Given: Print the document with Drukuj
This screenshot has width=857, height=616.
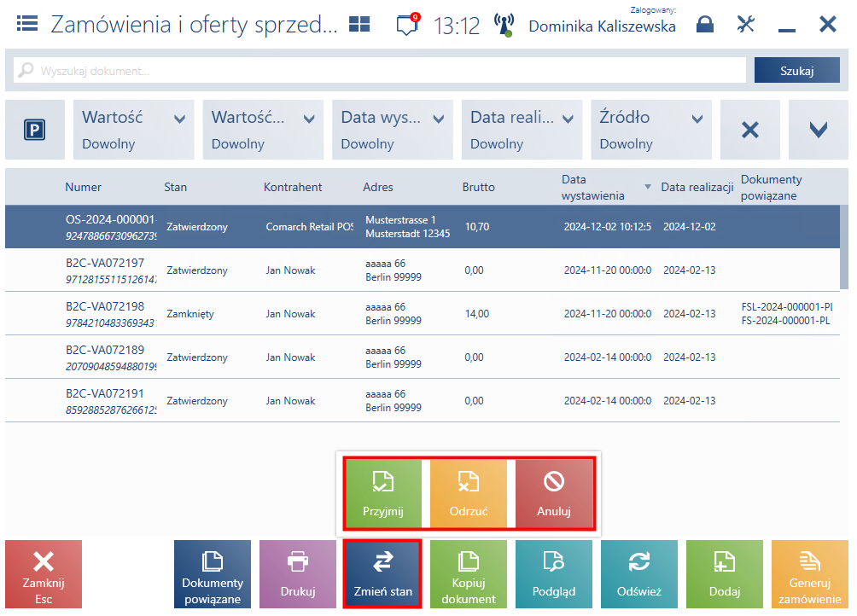Looking at the screenshot, I should 298,574.
